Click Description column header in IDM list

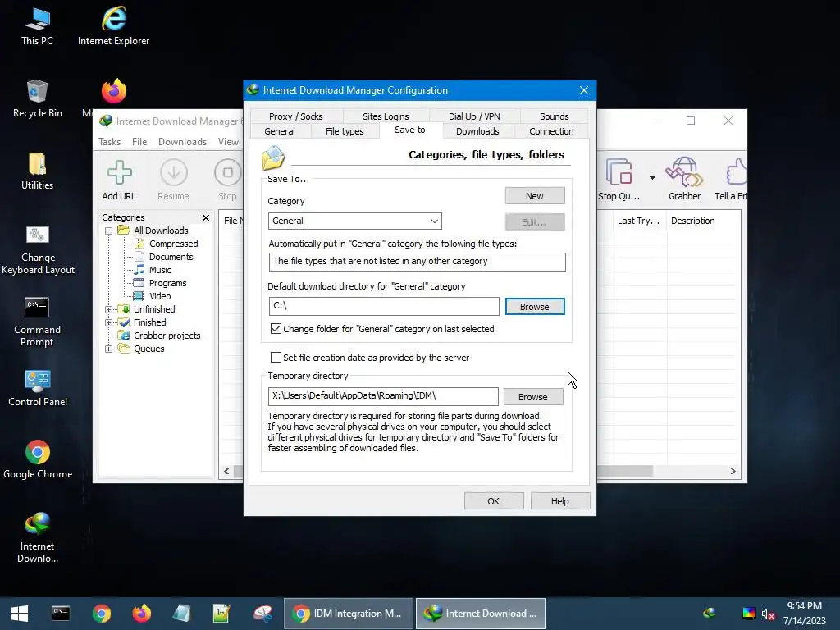coord(692,221)
